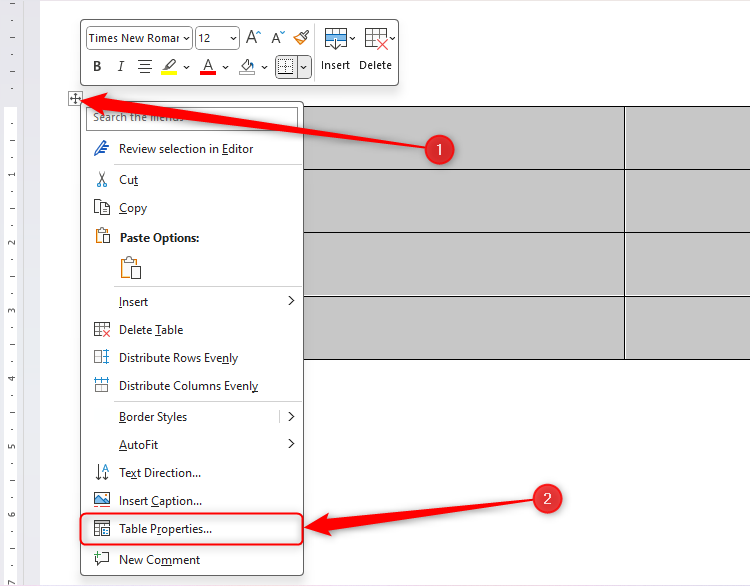Select Distribute Rows Evenly
The width and height of the screenshot is (750, 586).
pos(192,357)
